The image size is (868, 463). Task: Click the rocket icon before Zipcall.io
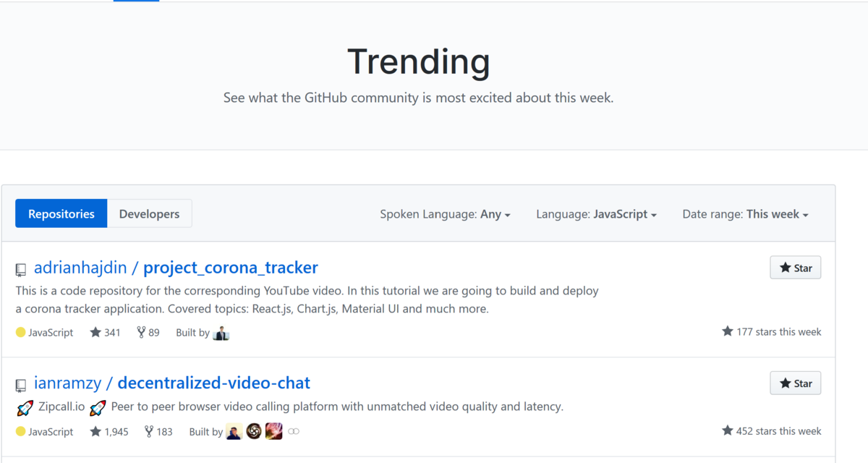(x=25, y=407)
